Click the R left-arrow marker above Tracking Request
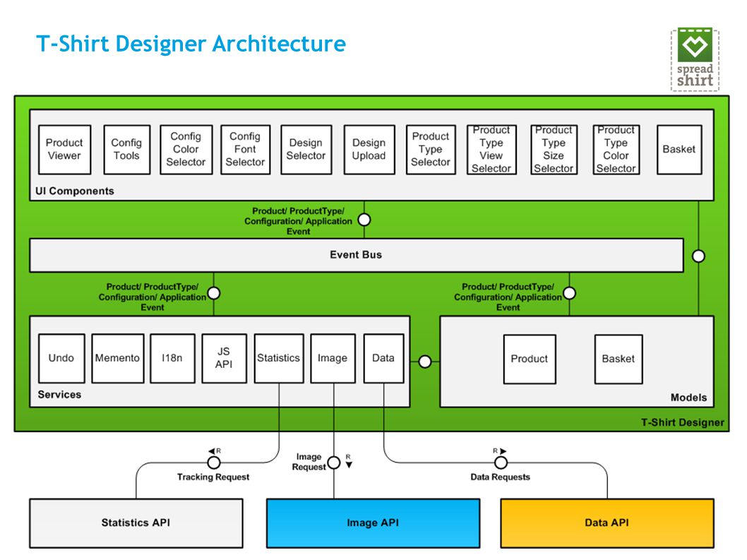747x560 pixels. (215, 451)
